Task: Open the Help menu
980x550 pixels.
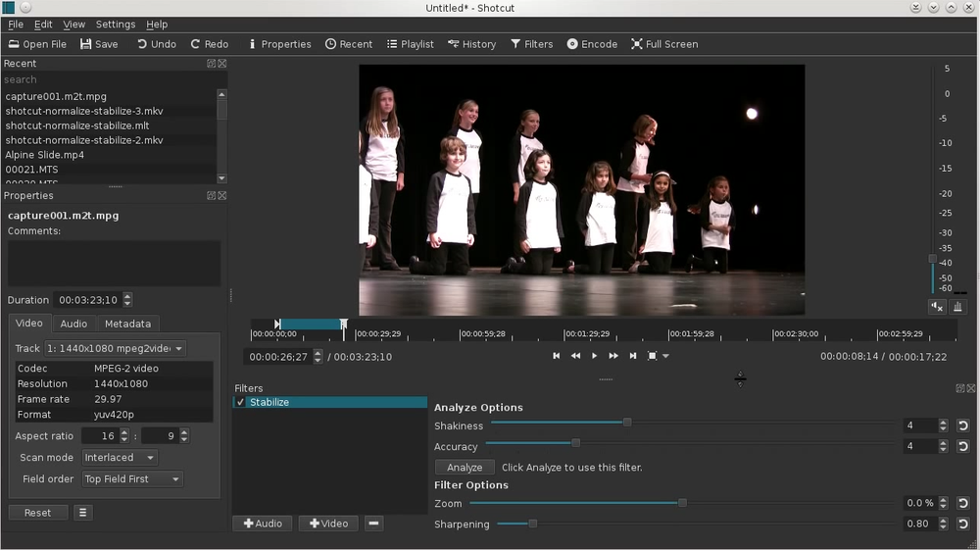Action: 157,25
